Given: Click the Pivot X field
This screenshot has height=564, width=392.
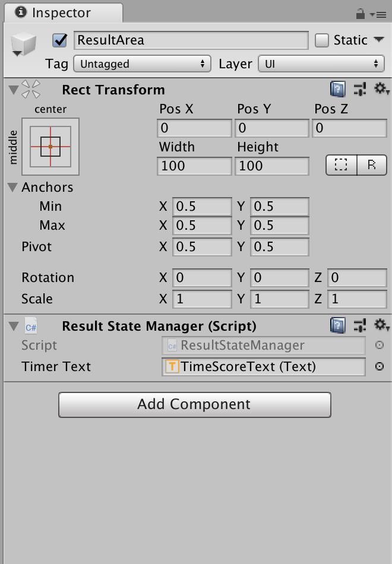Looking at the screenshot, I should [202, 247].
